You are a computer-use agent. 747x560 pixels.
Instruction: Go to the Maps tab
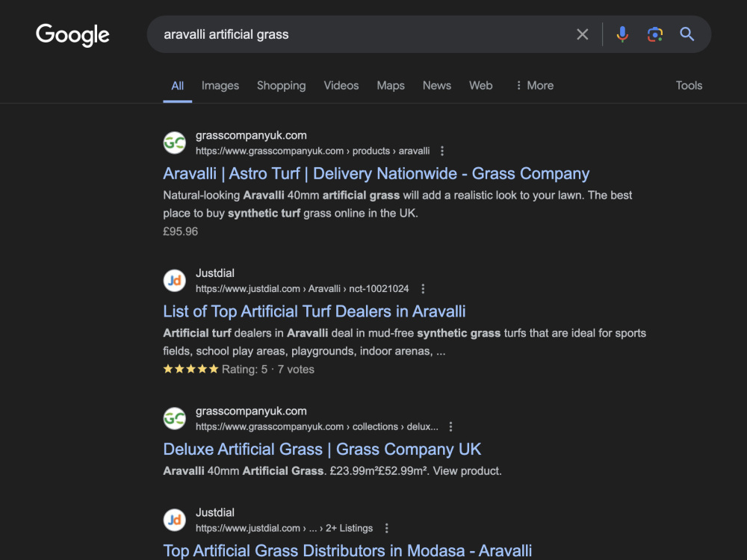pos(391,86)
